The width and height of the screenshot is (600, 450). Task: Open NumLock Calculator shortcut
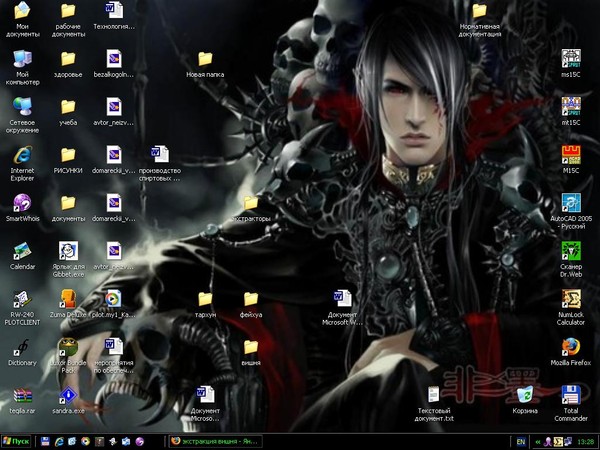pyautogui.click(x=571, y=308)
